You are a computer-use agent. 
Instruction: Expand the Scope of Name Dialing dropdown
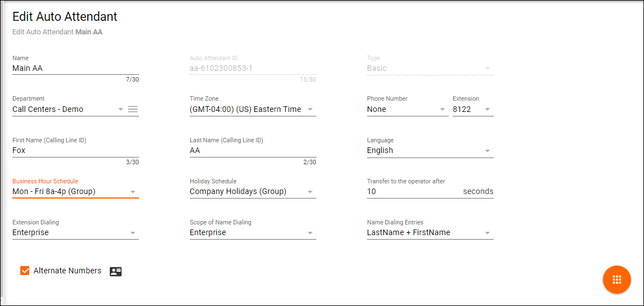[x=252, y=232]
